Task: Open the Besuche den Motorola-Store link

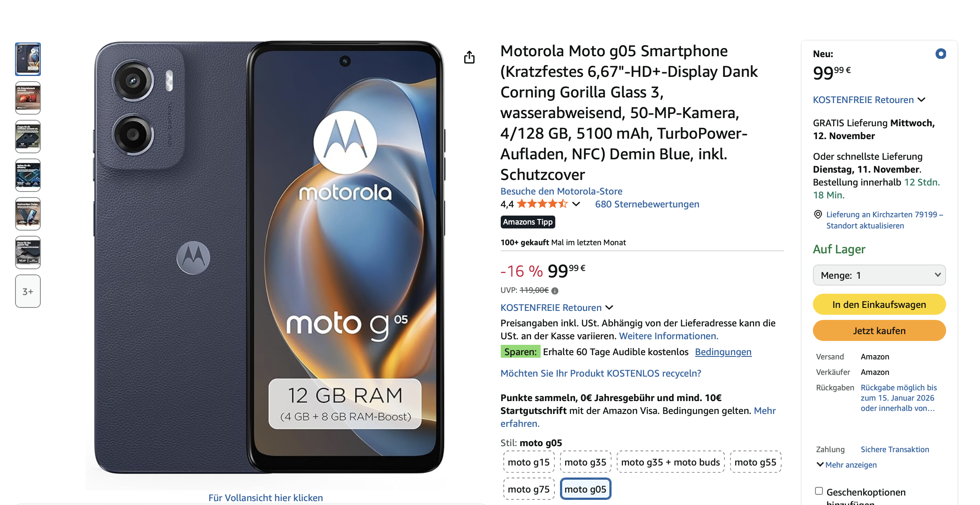Action: (561, 191)
